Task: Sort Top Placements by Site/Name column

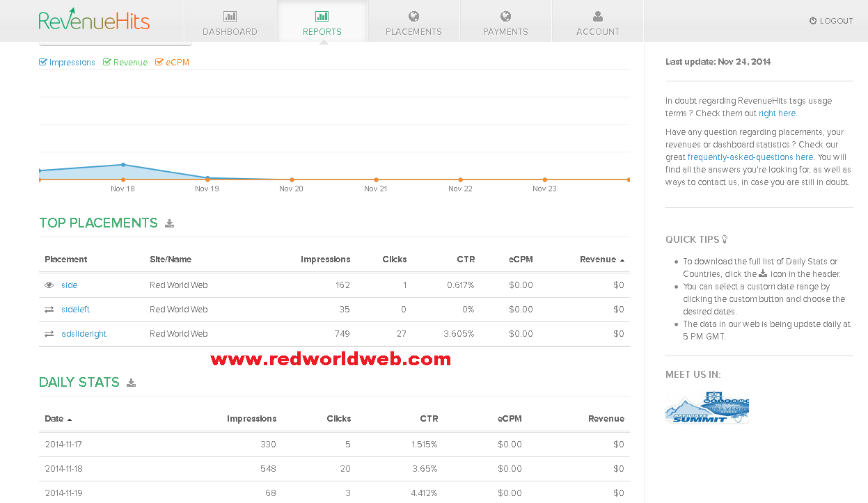Action: [x=171, y=260]
